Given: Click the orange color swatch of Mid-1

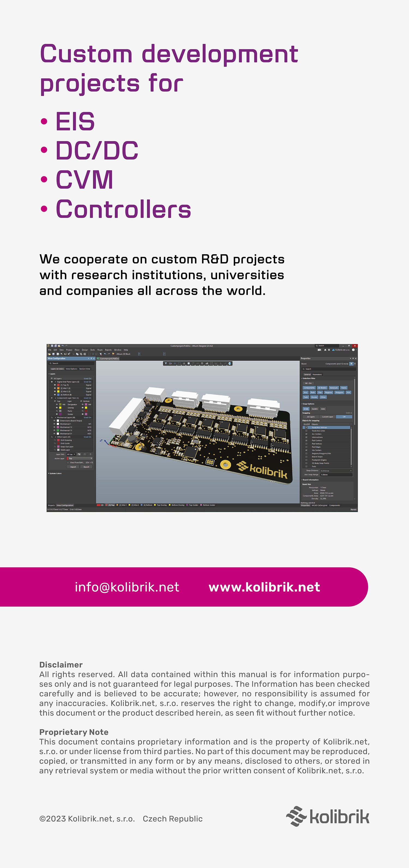Looking at the screenshot, I should 59,388.
